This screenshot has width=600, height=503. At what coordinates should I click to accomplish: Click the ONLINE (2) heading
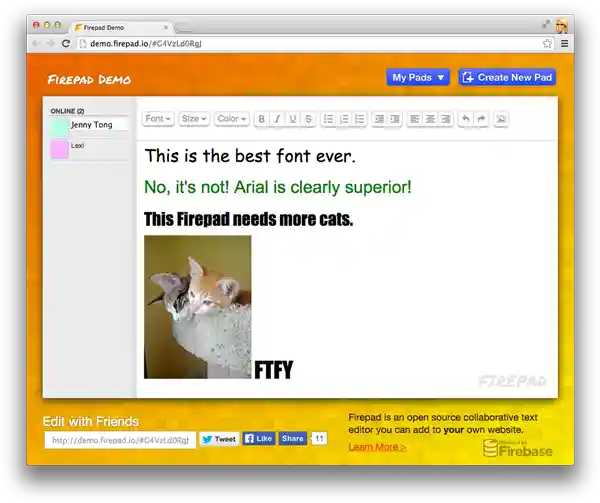tap(67, 111)
